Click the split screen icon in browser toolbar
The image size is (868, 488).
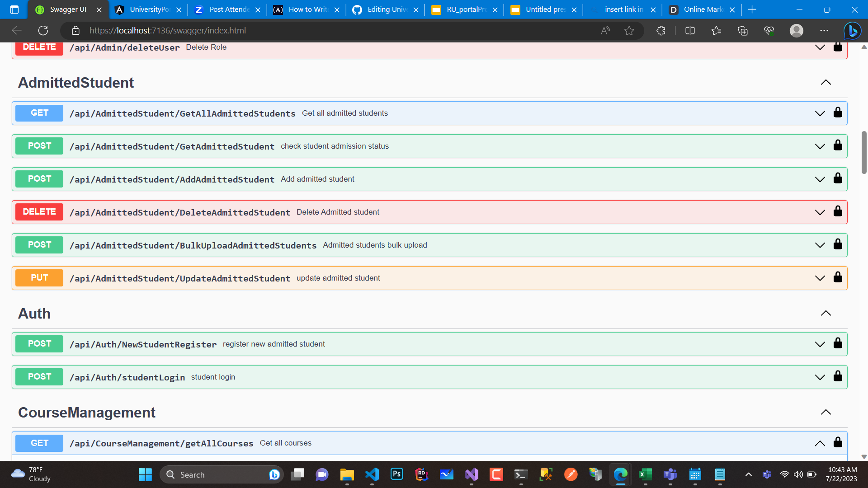[690, 30]
